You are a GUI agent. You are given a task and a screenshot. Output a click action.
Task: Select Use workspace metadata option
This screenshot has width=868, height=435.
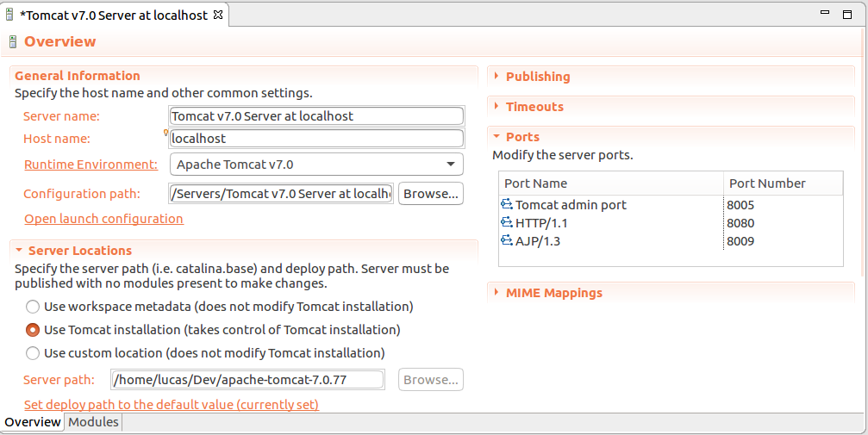[x=33, y=307]
